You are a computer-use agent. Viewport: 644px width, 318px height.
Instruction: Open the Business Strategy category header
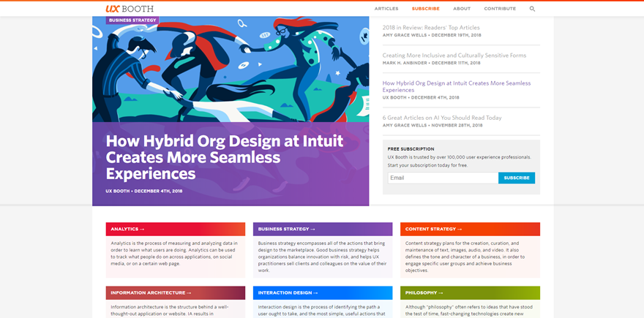323,229
